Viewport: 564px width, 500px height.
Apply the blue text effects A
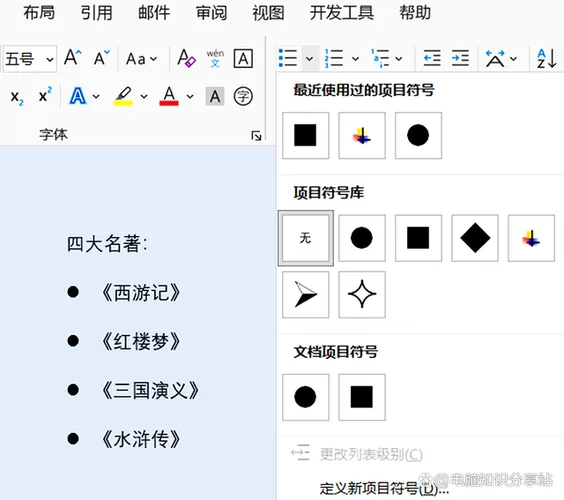pos(78,96)
